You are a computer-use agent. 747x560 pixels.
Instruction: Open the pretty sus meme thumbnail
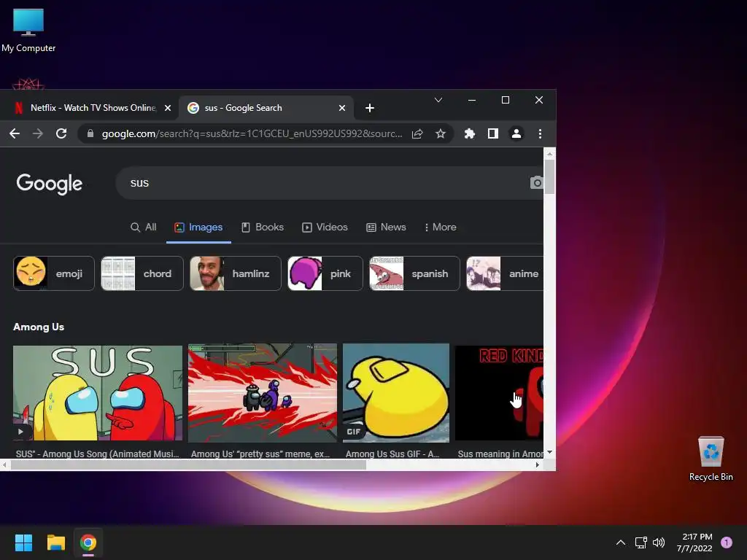coord(263,393)
